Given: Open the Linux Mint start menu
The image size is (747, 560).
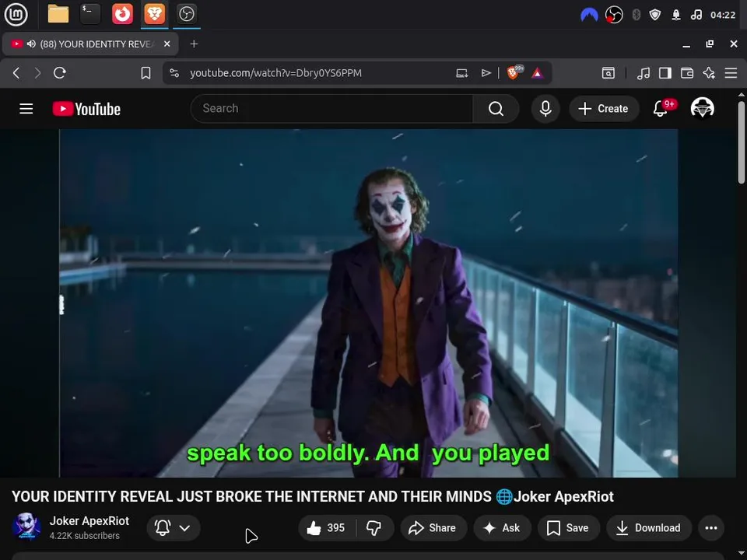Looking at the screenshot, I should pyautogui.click(x=16, y=14).
